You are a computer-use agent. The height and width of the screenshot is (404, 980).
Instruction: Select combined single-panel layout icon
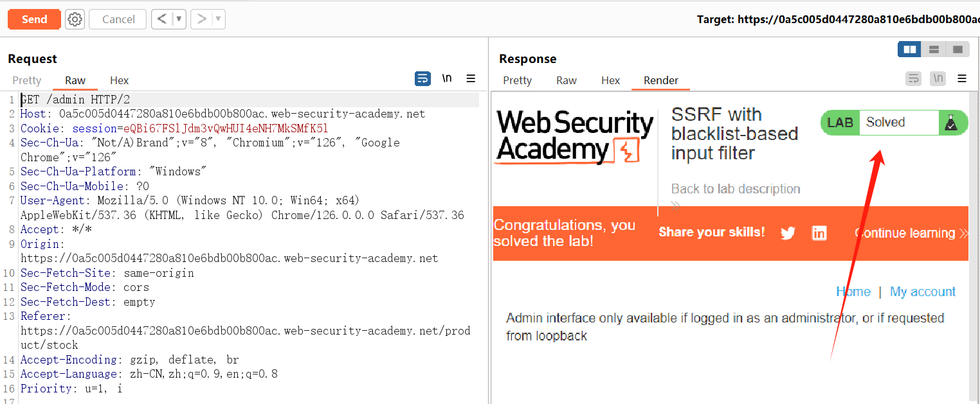(957, 49)
